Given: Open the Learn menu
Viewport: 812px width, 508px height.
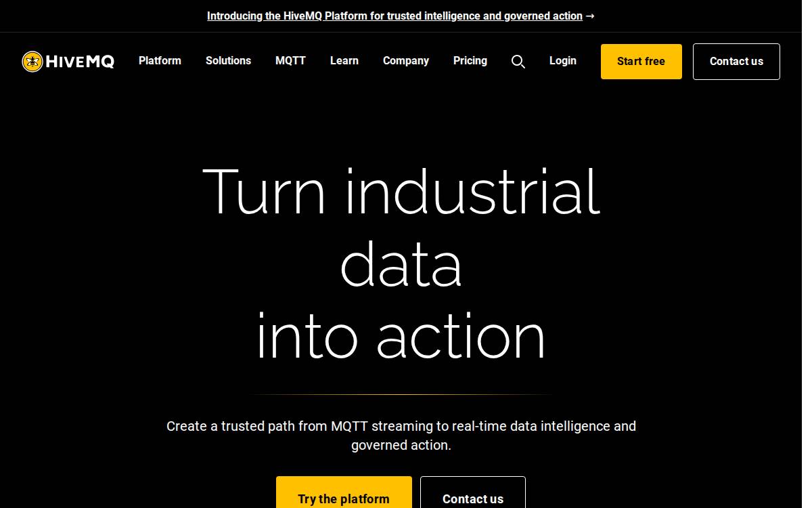Looking at the screenshot, I should click(x=344, y=60).
